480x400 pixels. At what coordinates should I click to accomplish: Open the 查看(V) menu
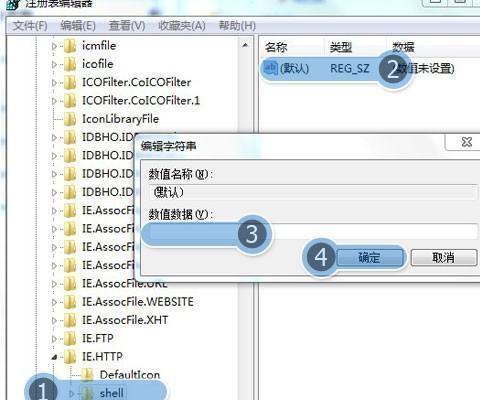[x=127, y=26]
